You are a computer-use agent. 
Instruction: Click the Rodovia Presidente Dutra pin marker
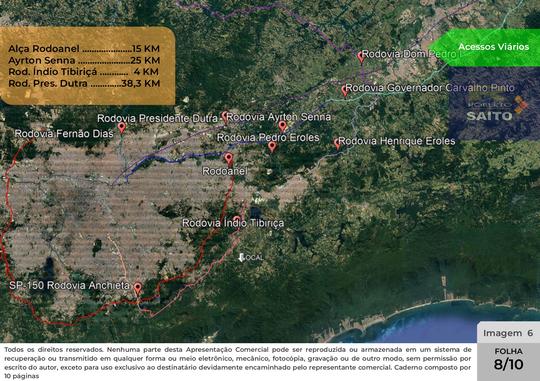tap(225, 117)
